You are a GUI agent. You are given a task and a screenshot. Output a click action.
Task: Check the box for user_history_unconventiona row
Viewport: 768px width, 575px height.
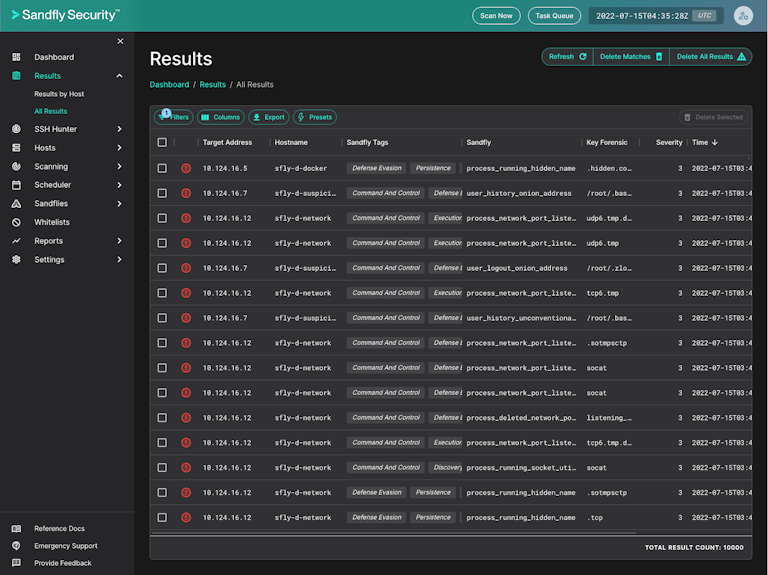(162, 318)
